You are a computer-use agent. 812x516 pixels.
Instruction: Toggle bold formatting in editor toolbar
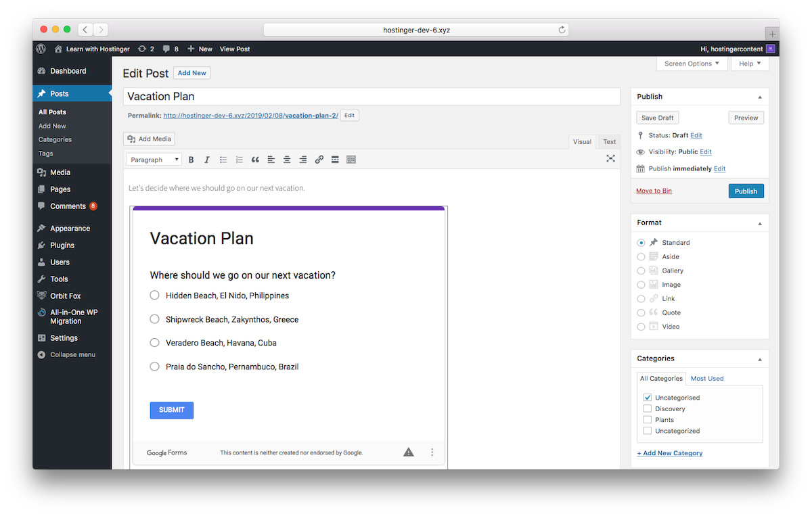[x=191, y=160]
